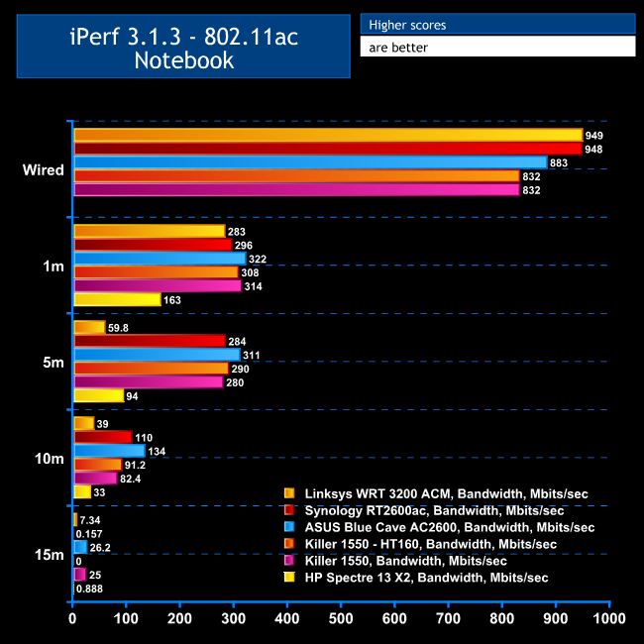The image size is (644, 644).
Task: Click the data label 7.34
Action: (x=90, y=520)
